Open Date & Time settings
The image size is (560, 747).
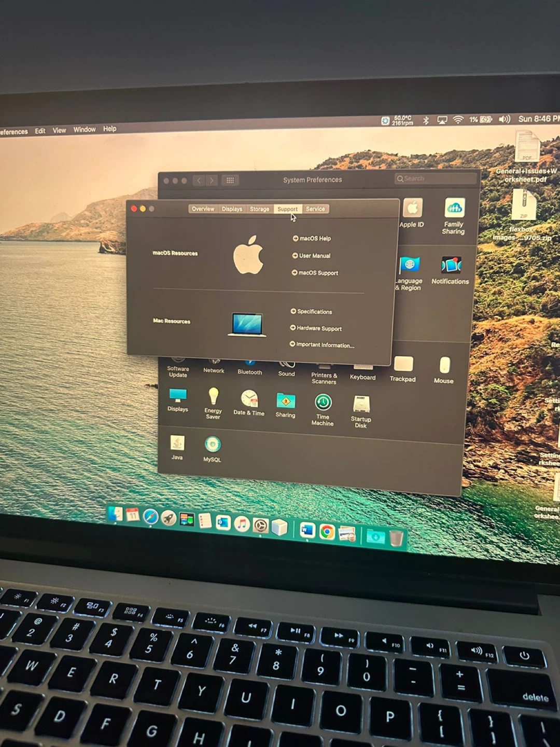[x=249, y=399]
